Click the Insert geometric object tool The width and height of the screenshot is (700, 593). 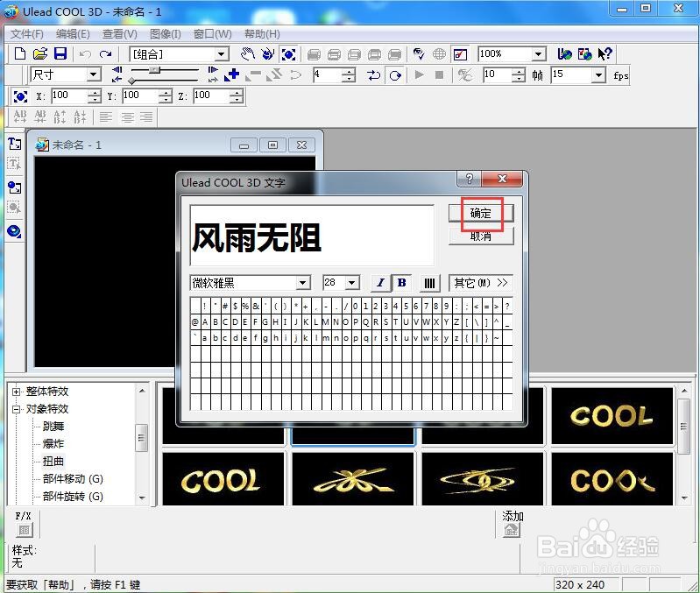coord(14,231)
